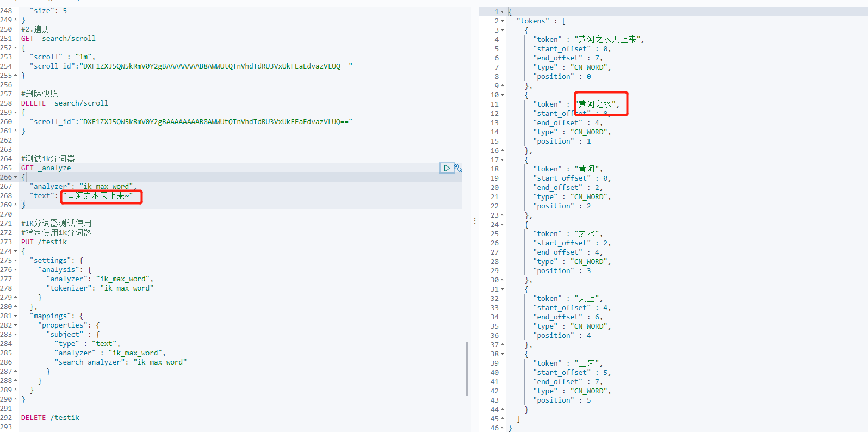This screenshot has width=868, height=432.
Task: Click the "search_analyzer": "ik_max_word" line
Action: (x=121, y=362)
